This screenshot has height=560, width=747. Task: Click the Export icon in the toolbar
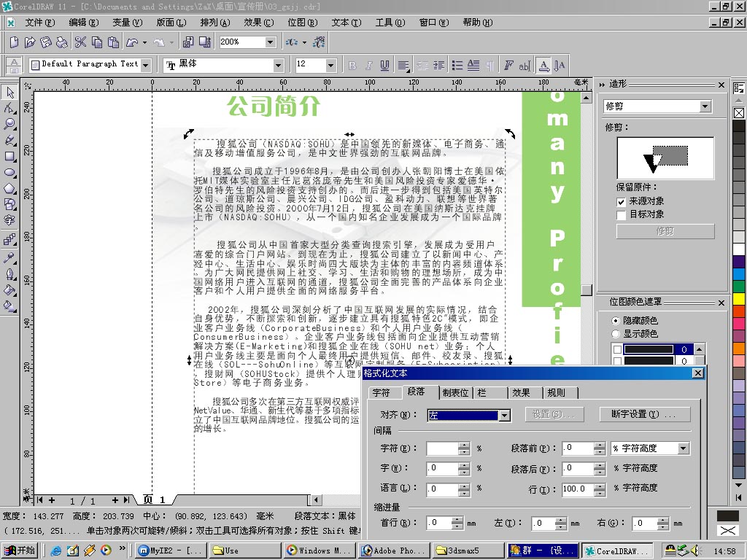coord(205,42)
